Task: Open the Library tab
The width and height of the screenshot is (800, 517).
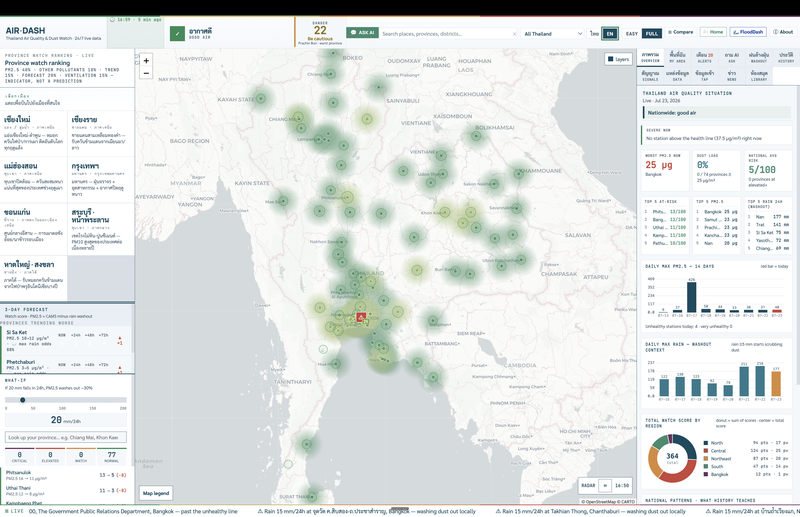Action: 759,76
